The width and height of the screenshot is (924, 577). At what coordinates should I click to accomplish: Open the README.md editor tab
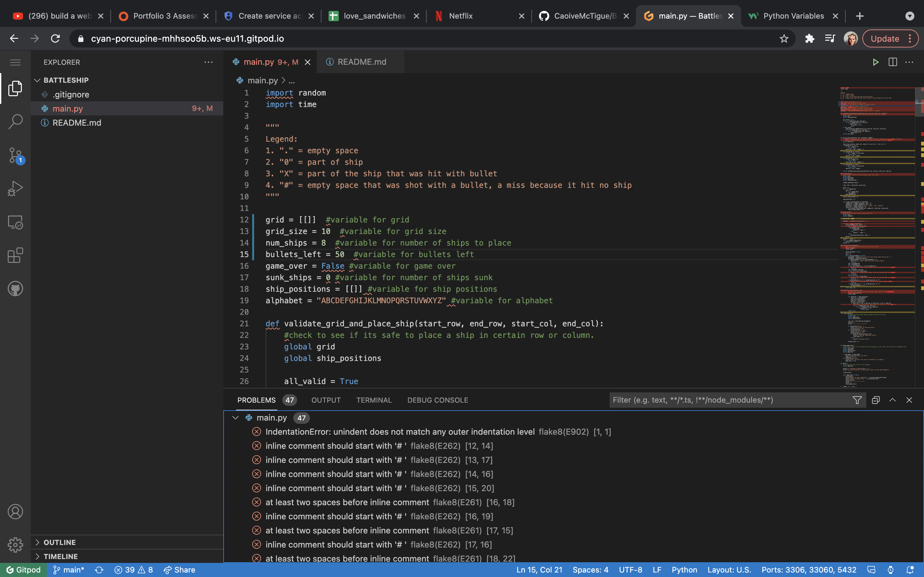point(361,62)
